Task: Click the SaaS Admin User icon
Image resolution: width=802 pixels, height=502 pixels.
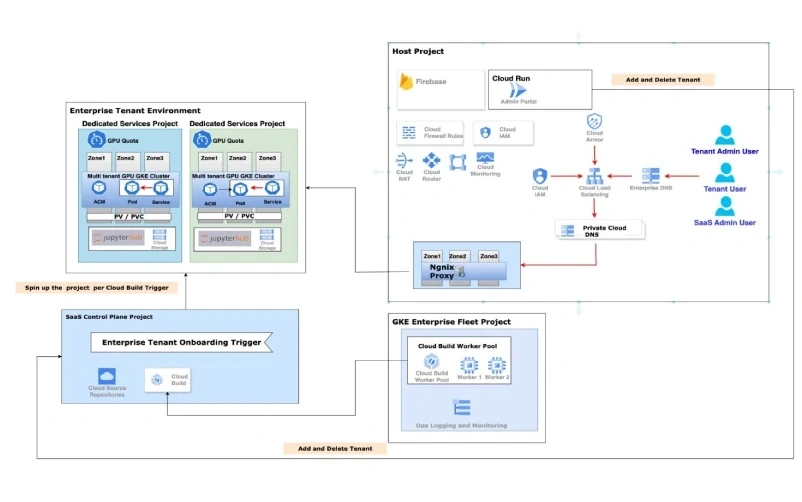Action: [726, 207]
